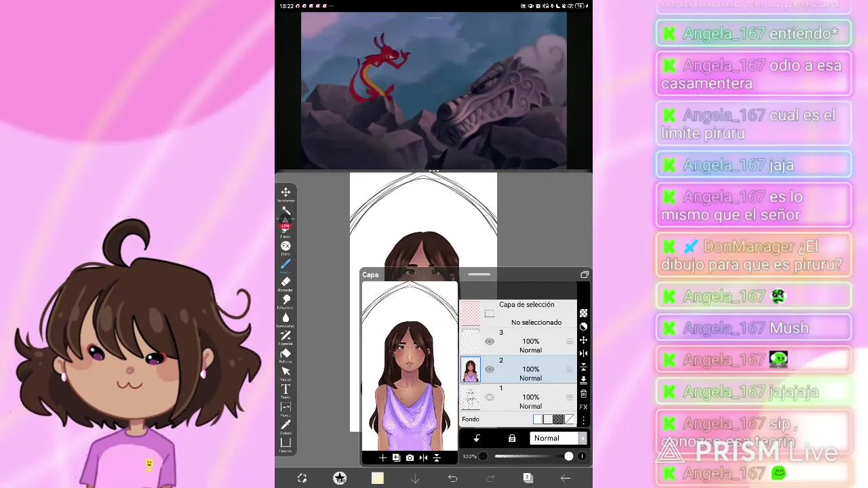Detach layer window icon
Image resolution: width=868 pixels, height=488 pixels.
(x=584, y=274)
